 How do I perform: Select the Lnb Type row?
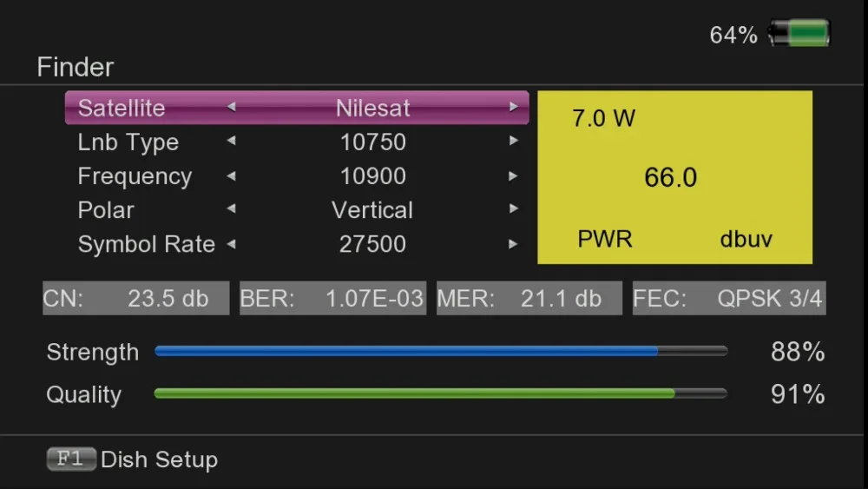tap(297, 142)
